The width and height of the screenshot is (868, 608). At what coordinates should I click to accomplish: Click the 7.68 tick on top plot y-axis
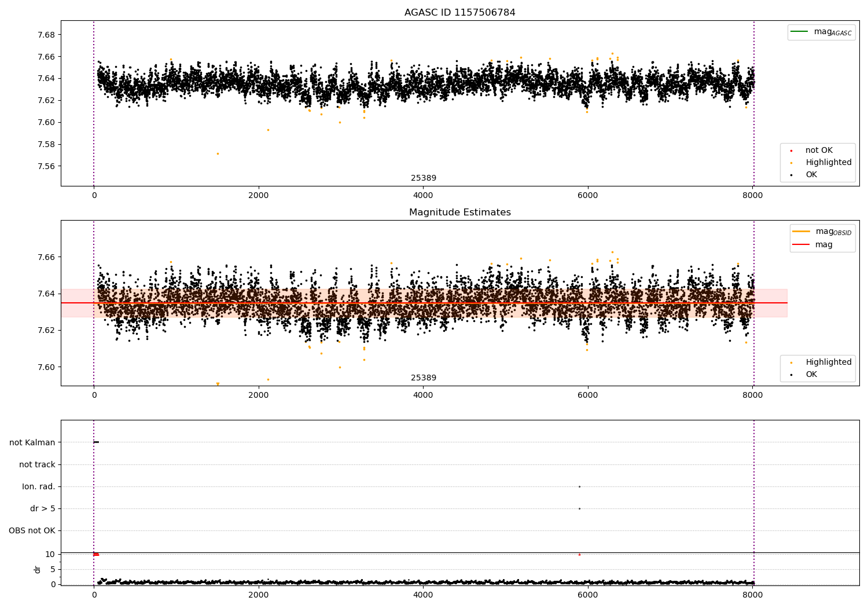[x=46, y=35]
